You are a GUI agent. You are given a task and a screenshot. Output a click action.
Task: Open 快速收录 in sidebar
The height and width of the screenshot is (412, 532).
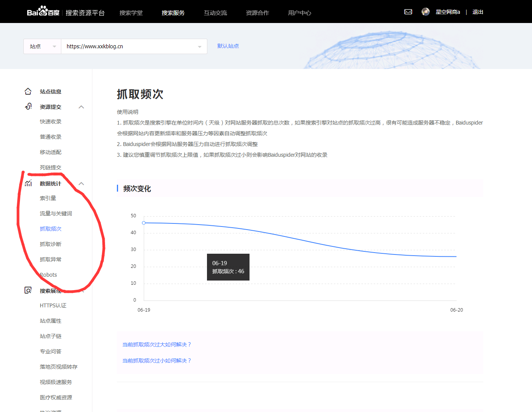[51, 121]
